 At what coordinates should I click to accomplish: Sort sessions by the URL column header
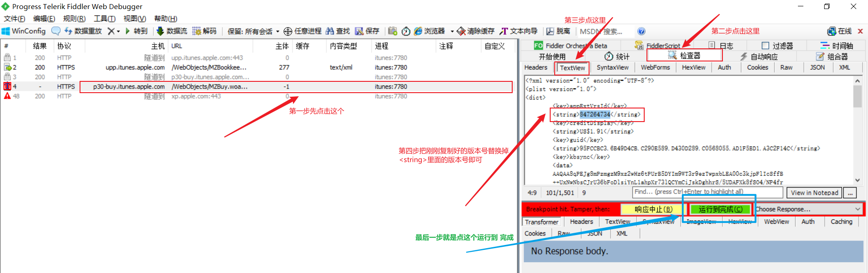pos(210,46)
